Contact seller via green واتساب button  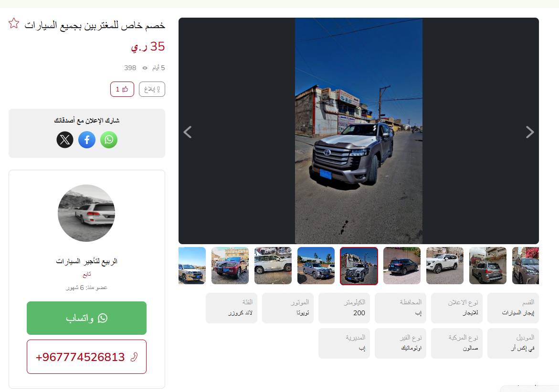(x=86, y=318)
